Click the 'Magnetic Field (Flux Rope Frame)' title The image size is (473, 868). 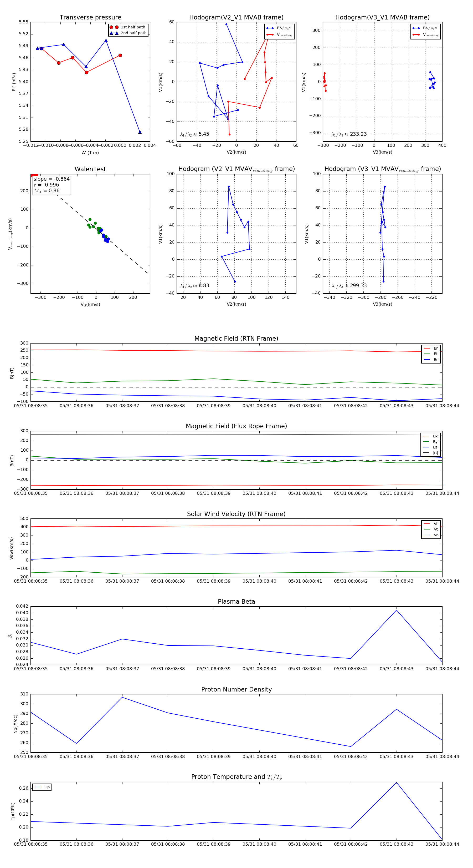point(236,426)
